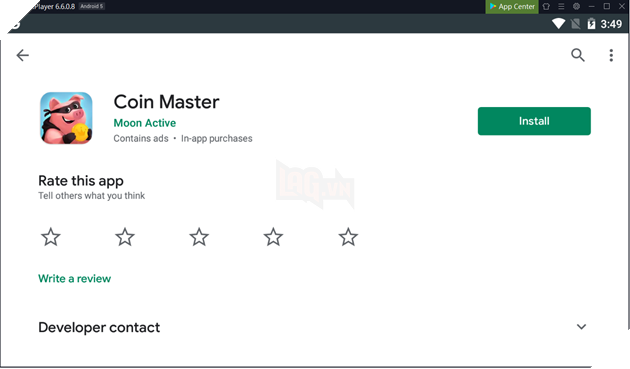This screenshot has width=630, height=369.
Task: Open the Moon Active developer page
Action: 145,123
